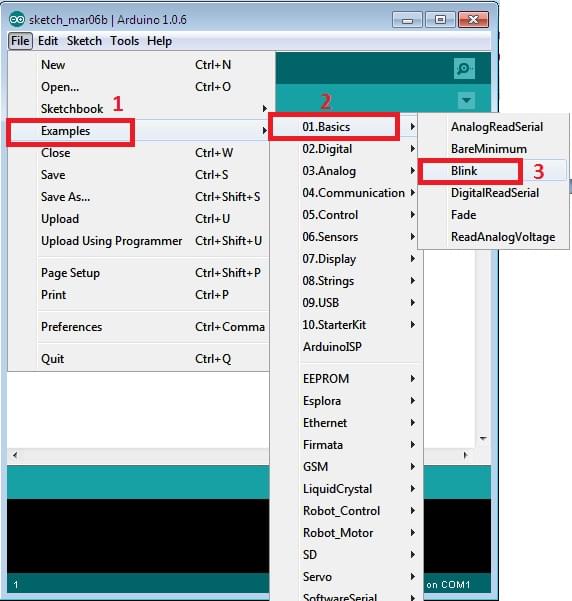Choose Save from File menu
Screen dimensions: 572x601
138,175
